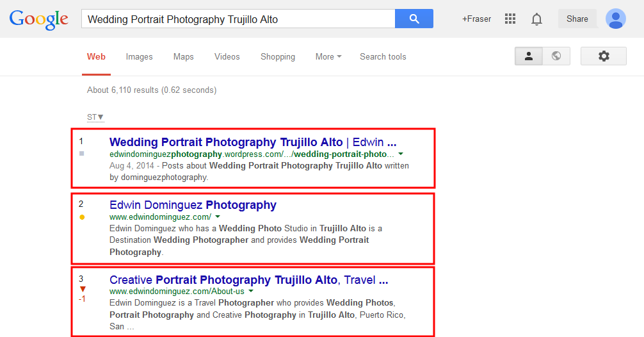Open the More tab dropdown
Screen dimensions: 644x337
pyautogui.click(x=328, y=57)
